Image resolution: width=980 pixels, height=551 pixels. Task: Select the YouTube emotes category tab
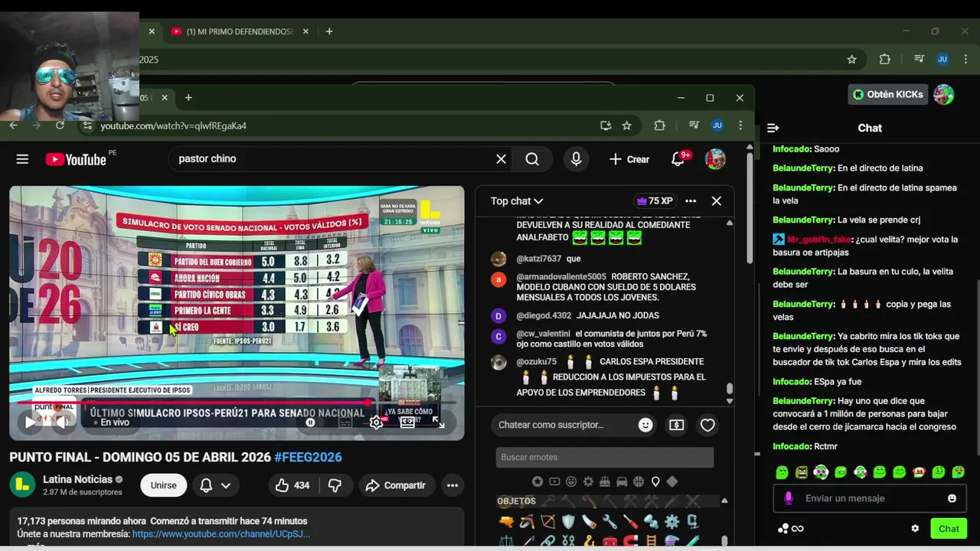[554, 481]
